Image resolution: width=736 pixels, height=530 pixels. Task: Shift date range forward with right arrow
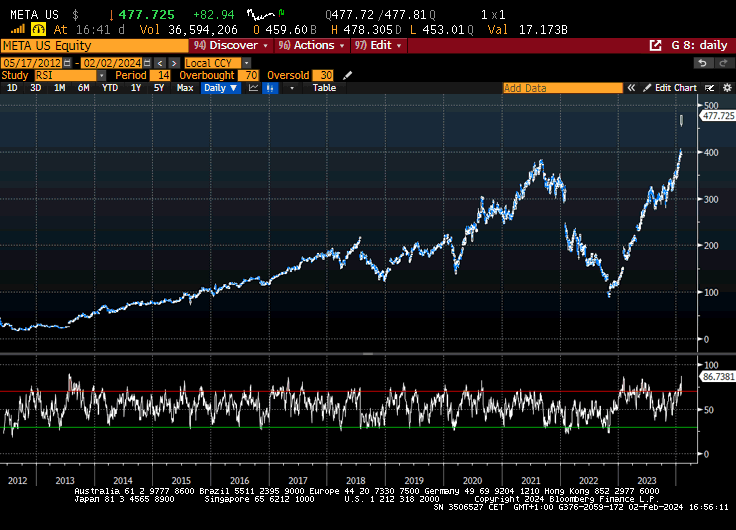pyautogui.click(x=174, y=63)
